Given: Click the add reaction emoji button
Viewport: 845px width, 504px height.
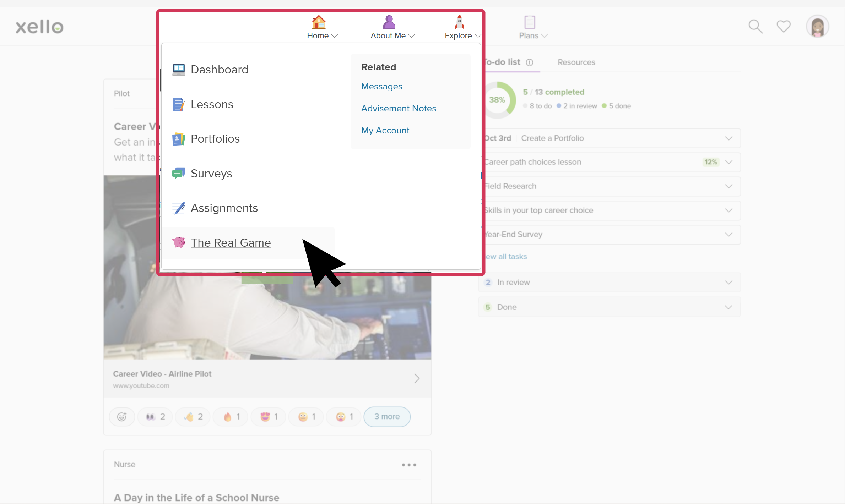Looking at the screenshot, I should [x=122, y=417].
